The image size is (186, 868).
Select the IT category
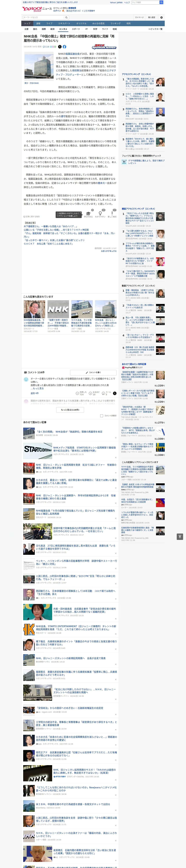(x=86, y=29)
